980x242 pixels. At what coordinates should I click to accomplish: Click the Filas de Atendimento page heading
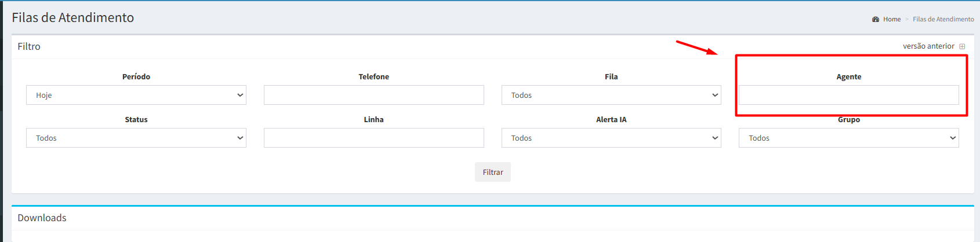coord(73,17)
